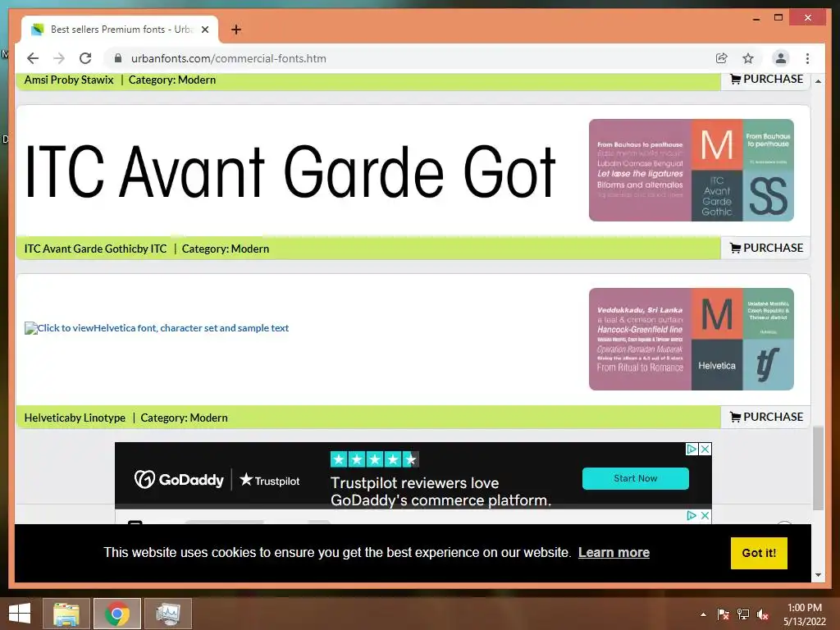
Task: Purchase ITC Avant Garde Gothic font
Action: 766,248
